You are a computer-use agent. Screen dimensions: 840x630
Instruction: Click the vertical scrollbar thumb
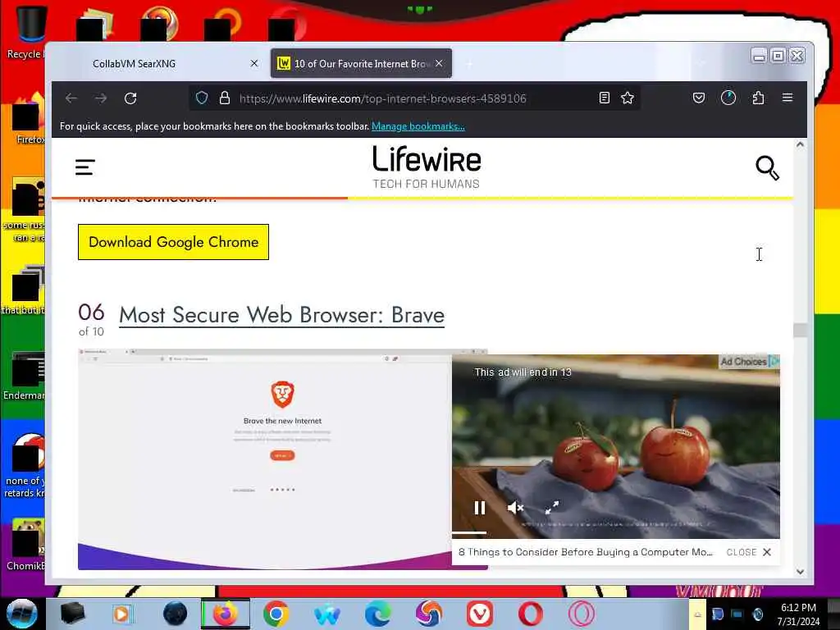(800, 331)
